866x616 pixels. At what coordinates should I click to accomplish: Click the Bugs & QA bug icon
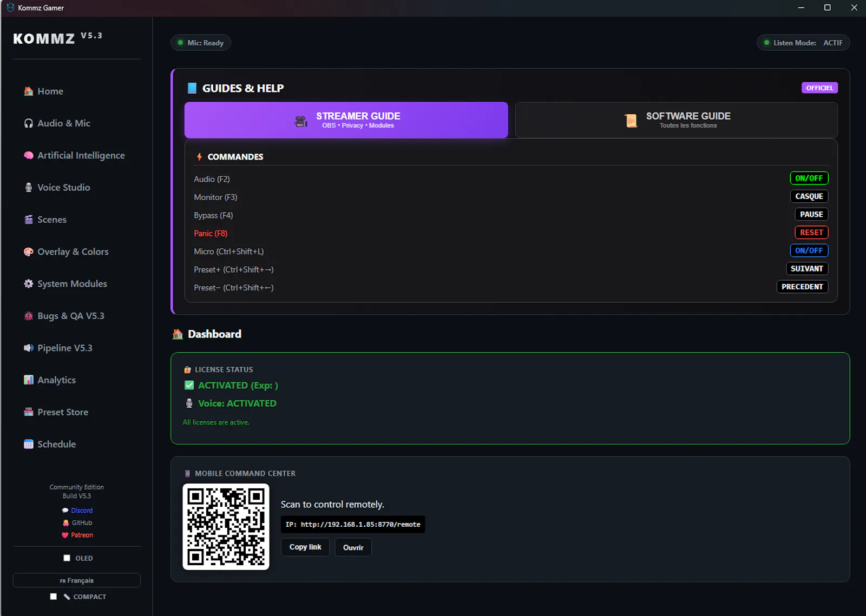29,316
